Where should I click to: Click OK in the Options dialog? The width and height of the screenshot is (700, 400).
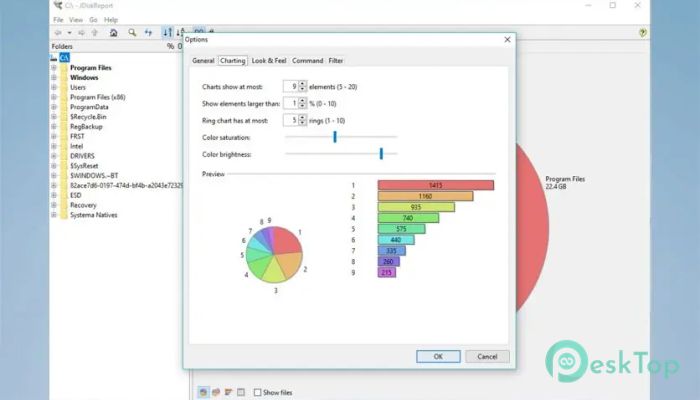(438, 356)
